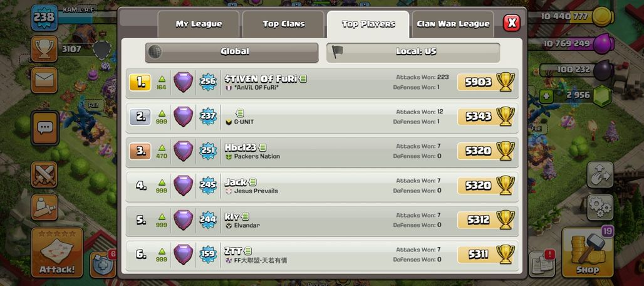Viewport: 644px width, 286px height.
Task: Open the chat speech bubble icon
Action: [x=44, y=128]
